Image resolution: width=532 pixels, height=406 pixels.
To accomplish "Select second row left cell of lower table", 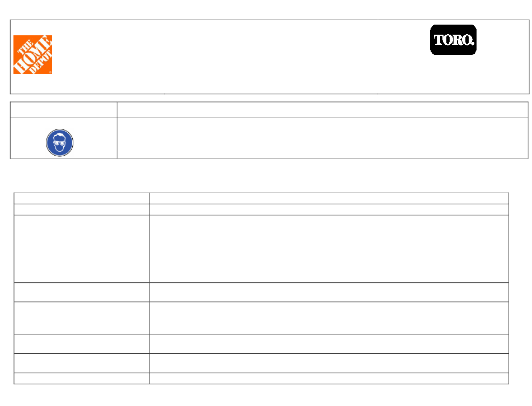I will (x=81, y=209).
